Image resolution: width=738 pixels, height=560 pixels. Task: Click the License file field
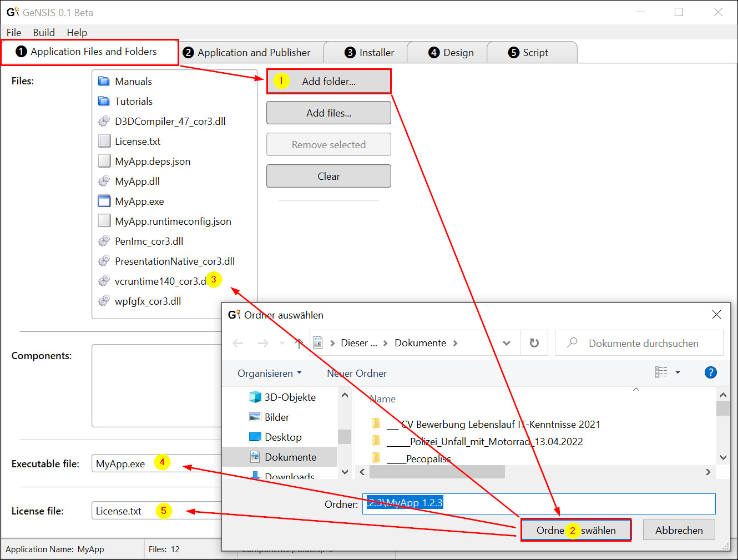(x=156, y=511)
